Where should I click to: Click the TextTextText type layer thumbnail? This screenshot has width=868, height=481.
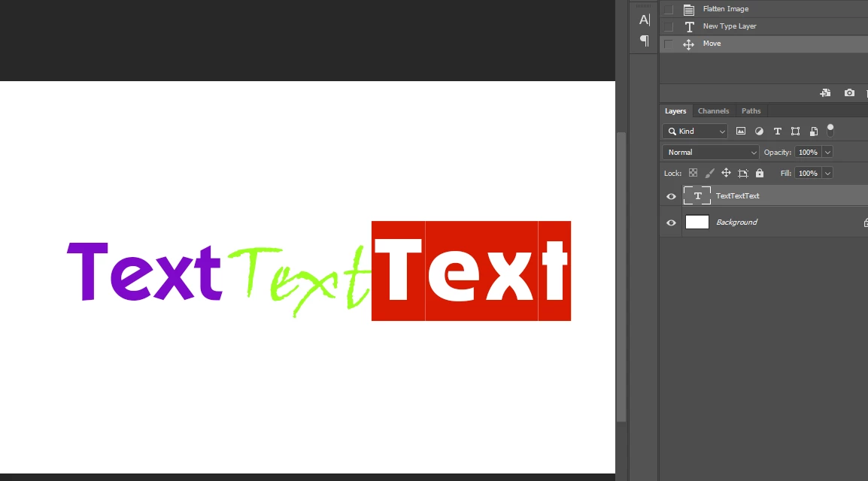697,195
